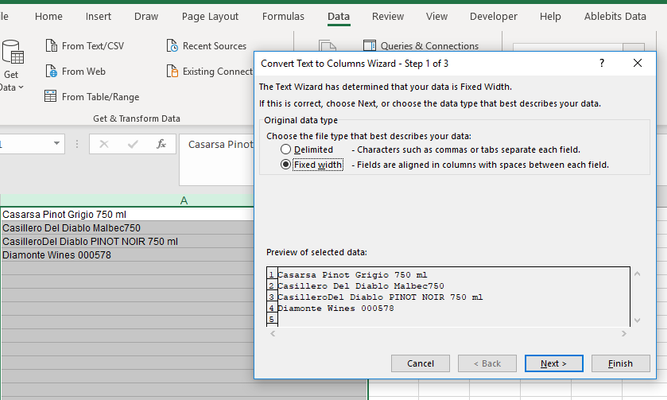Click preview row 4 Diamonte Wines 000578

336,308
